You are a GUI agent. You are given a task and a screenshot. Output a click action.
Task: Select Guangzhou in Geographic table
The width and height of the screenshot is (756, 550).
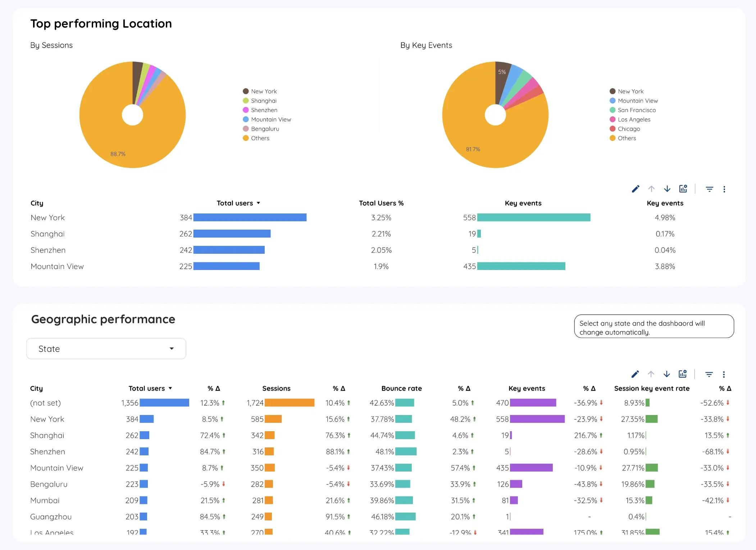51,517
